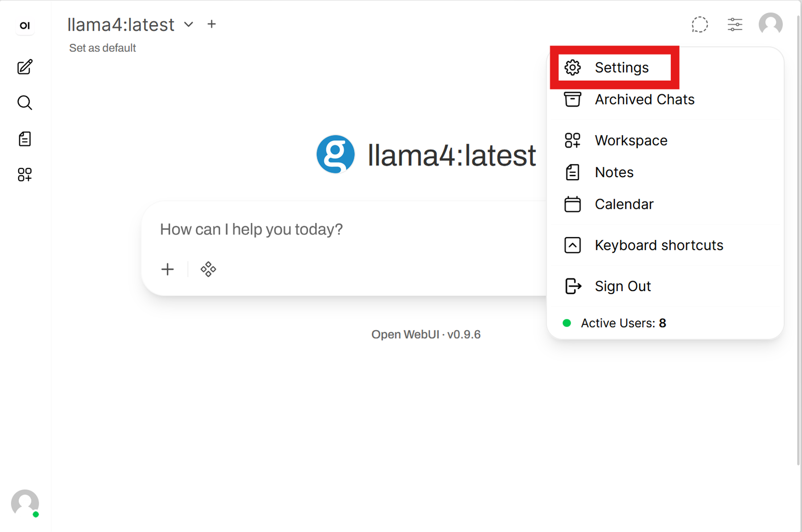The image size is (802, 532).
Task: Click the Open WebUI logo in sidebar
Action: pyautogui.click(x=25, y=25)
